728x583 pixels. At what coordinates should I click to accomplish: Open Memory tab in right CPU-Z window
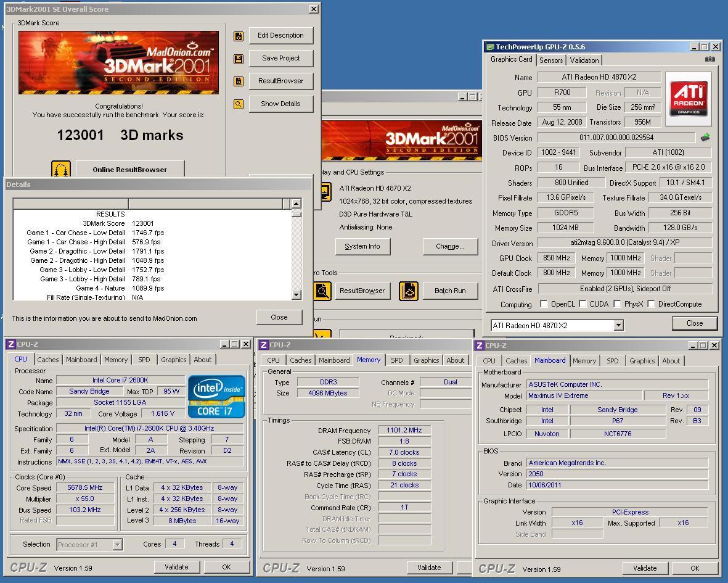pyautogui.click(x=584, y=361)
